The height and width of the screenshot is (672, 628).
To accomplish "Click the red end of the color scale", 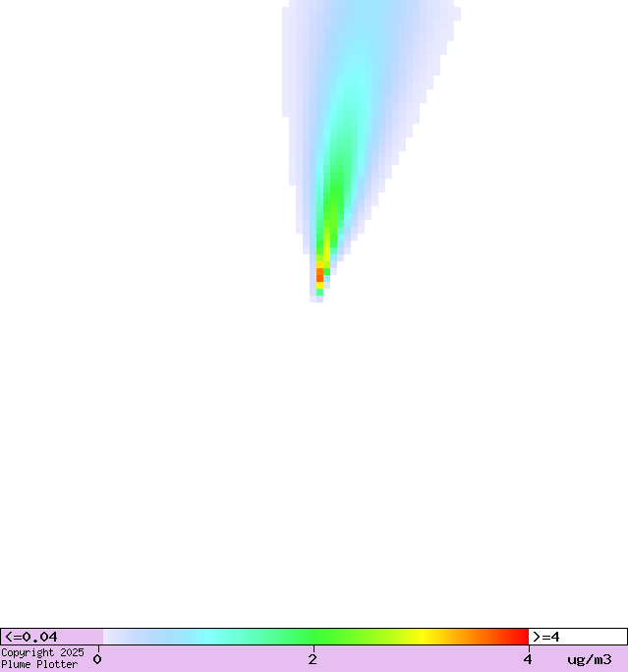I will pos(519,637).
